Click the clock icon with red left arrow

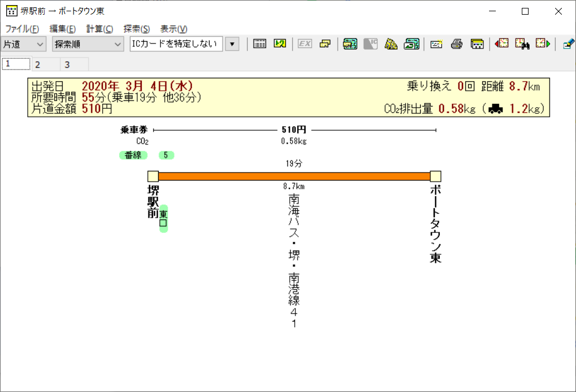[502, 43]
